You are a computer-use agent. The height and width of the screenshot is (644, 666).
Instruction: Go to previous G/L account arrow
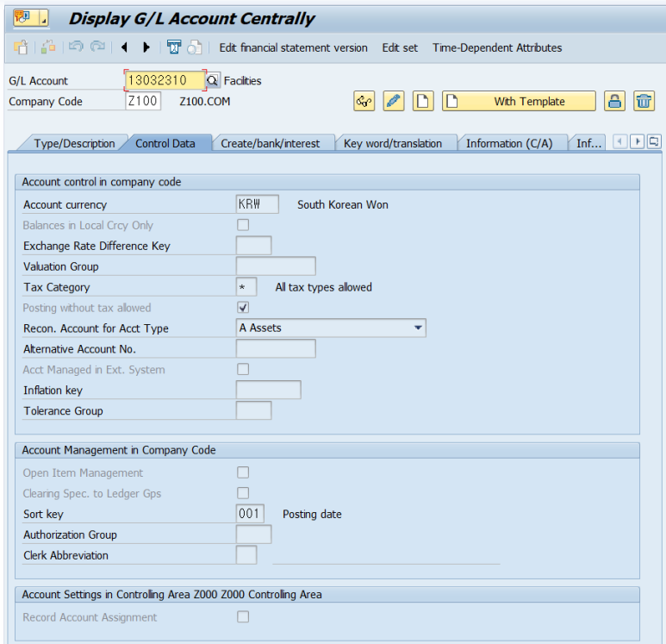(x=124, y=47)
